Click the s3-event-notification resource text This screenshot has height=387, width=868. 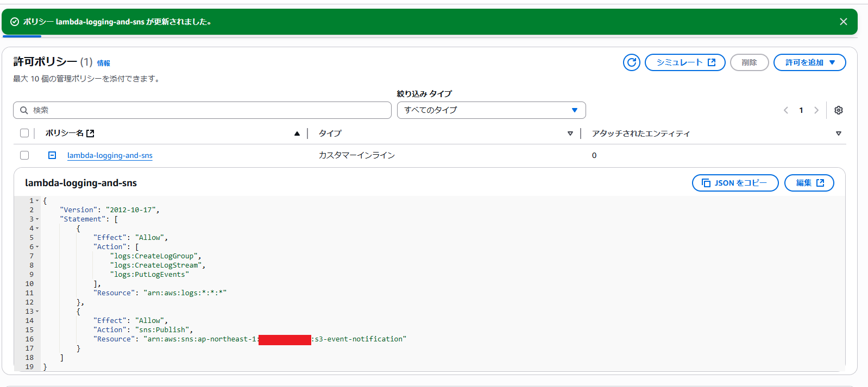tap(358, 339)
